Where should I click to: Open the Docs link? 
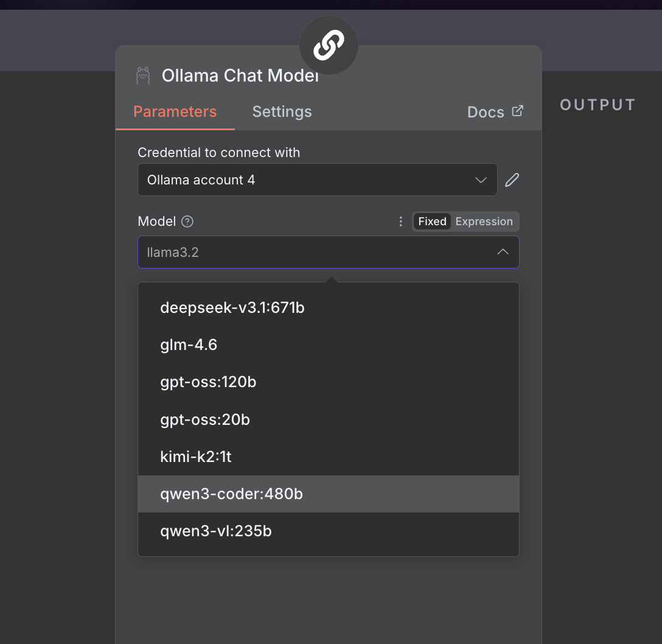486,112
